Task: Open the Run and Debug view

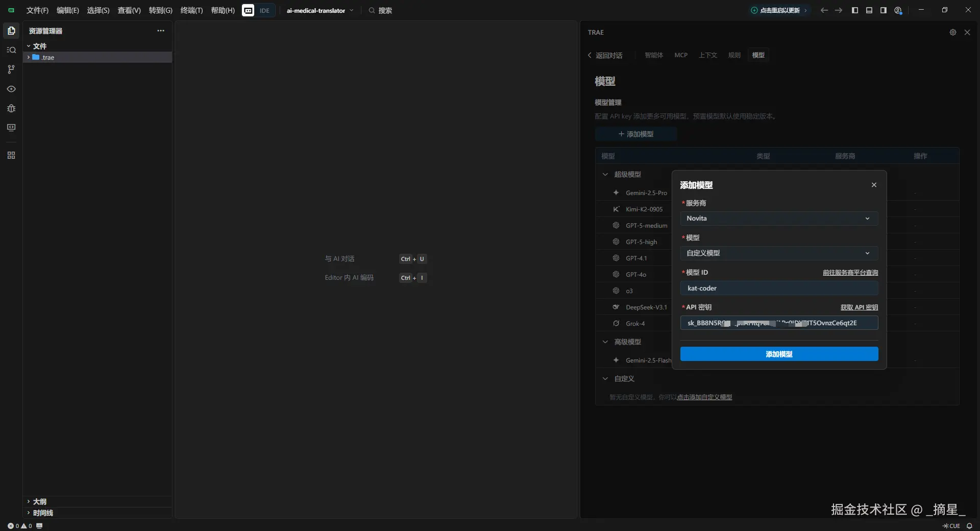Action: pyautogui.click(x=11, y=108)
